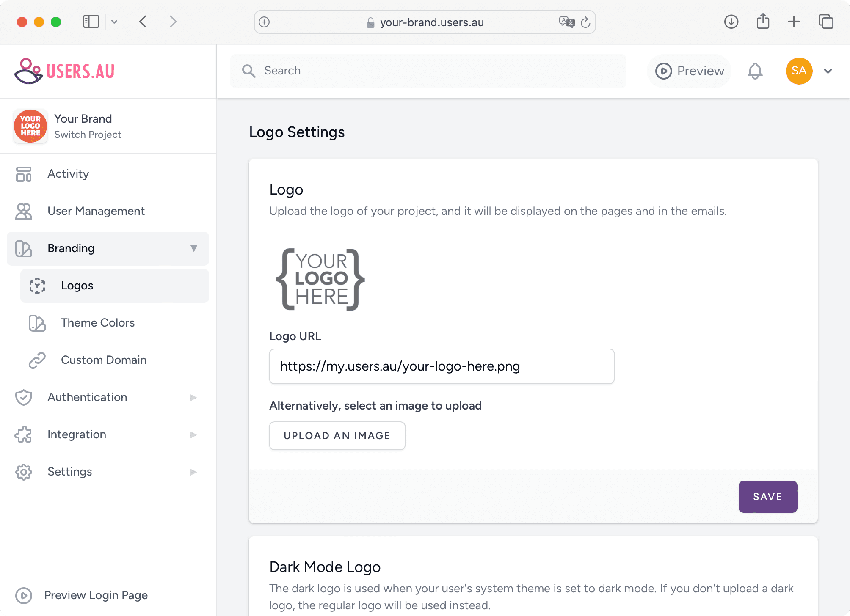Click the Custom Domain link icon

click(37, 360)
